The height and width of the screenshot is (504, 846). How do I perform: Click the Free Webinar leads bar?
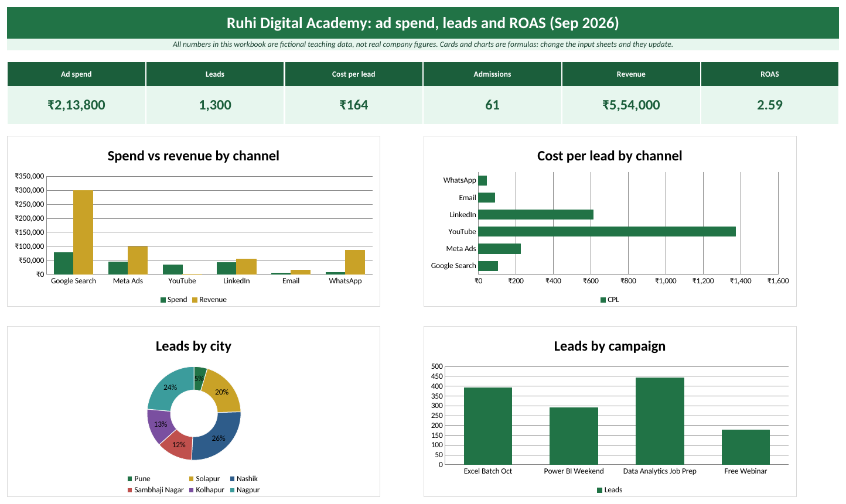pyautogui.click(x=746, y=447)
